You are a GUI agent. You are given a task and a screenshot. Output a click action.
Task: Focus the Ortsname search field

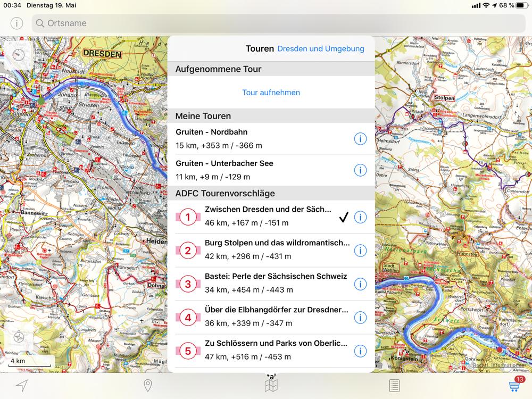279,23
